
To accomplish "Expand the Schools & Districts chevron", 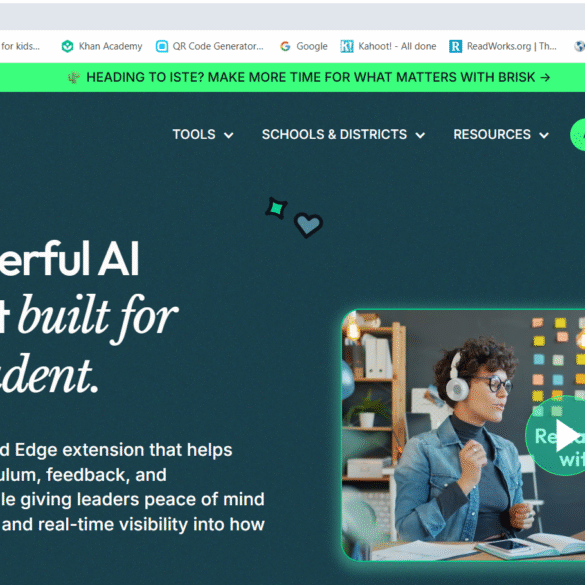I will [x=420, y=135].
